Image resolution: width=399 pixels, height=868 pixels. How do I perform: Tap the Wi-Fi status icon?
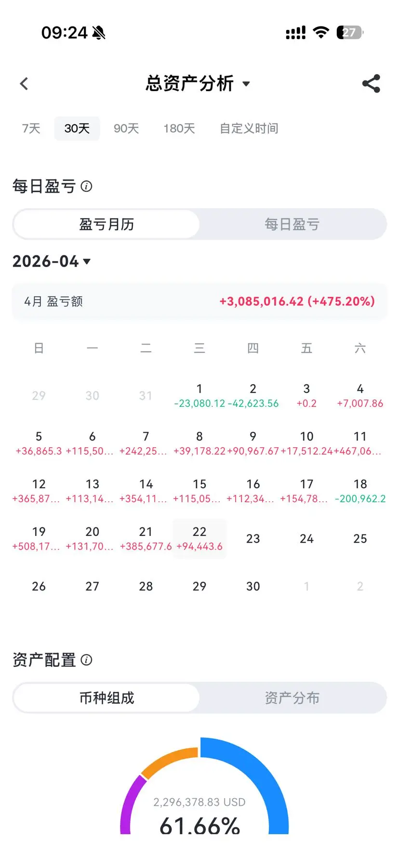pos(320,33)
